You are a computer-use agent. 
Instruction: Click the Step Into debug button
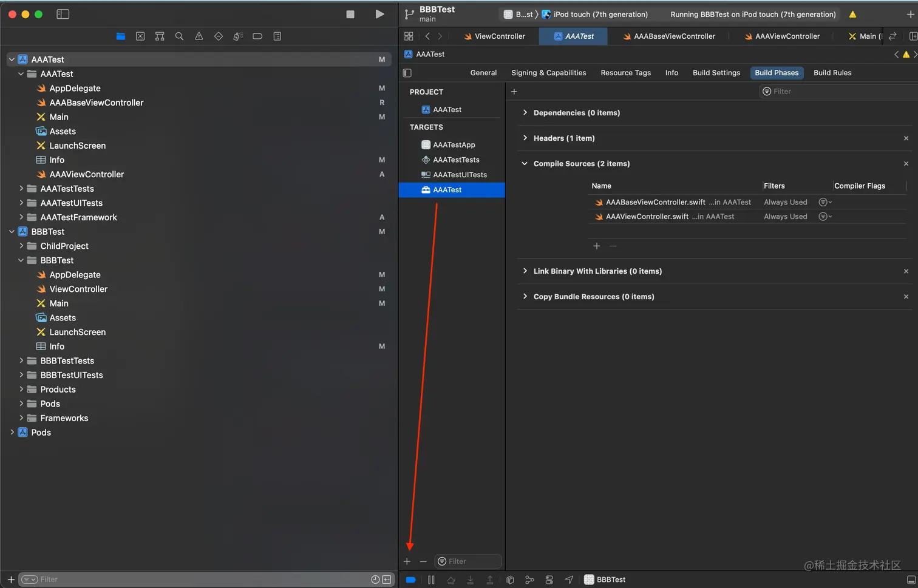tap(470, 580)
